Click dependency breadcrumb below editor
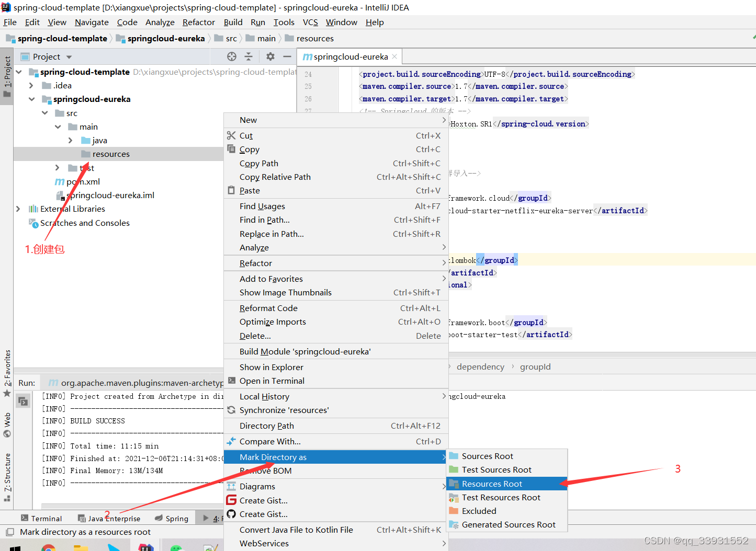This screenshot has height=551, width=756. 480,366
